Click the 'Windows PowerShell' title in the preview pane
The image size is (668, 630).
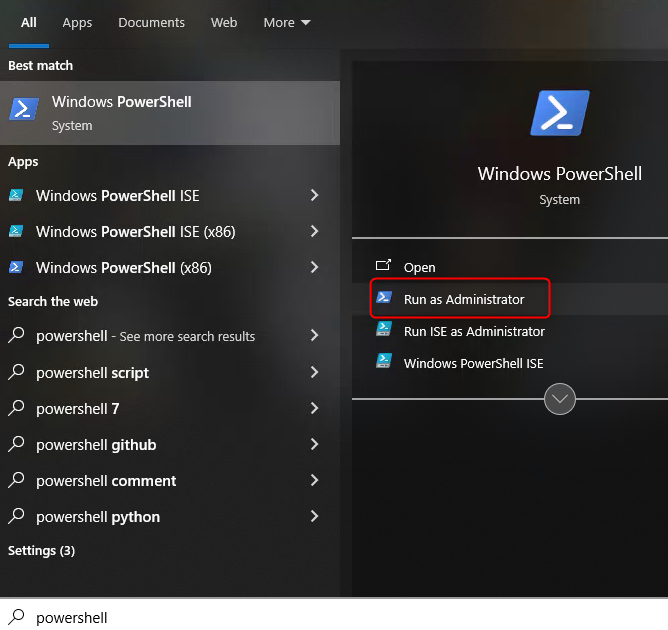point(559,174)
